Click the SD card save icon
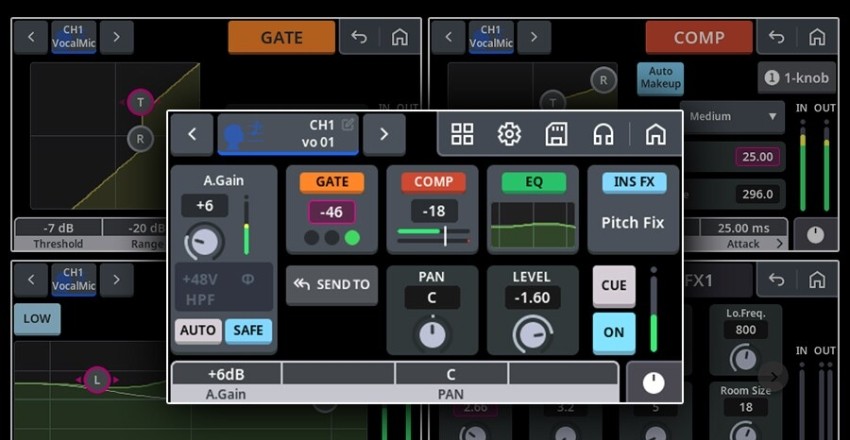 click(556, 134)
